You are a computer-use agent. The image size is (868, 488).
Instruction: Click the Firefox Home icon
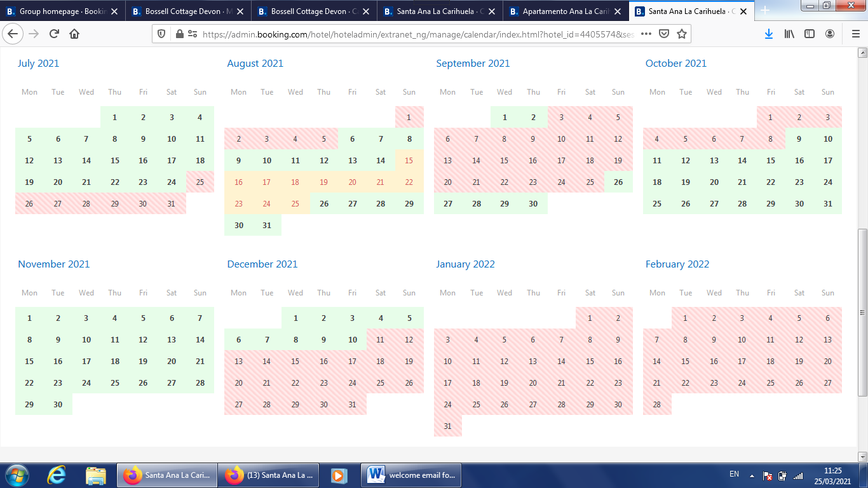pos(74,34)
